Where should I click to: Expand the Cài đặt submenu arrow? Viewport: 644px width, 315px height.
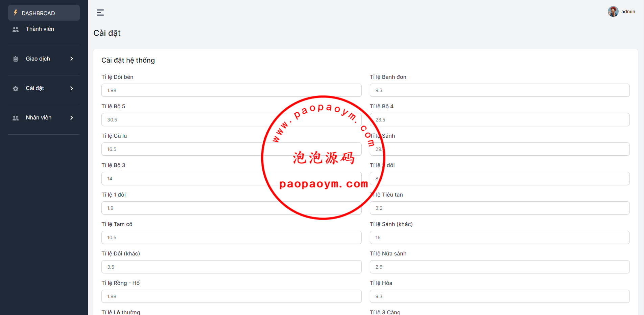pyautogui.click(x=71, y=88)
